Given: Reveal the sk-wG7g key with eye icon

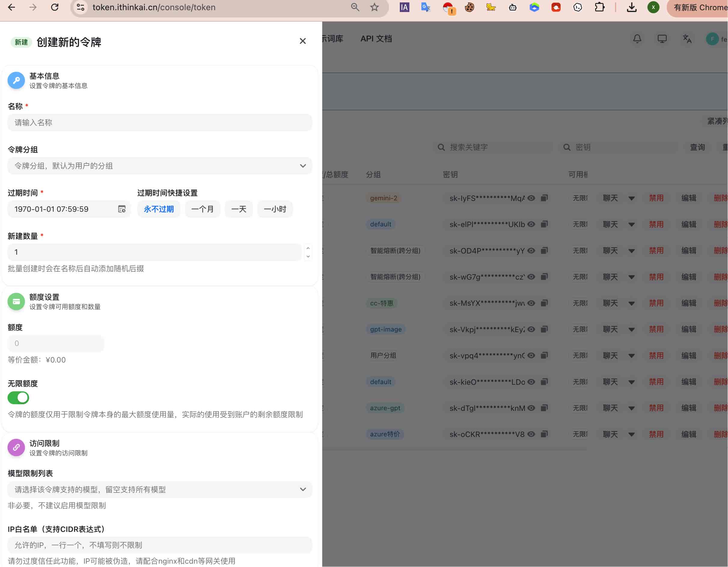Looking at the screenshot, I should [x=532, y=277].
